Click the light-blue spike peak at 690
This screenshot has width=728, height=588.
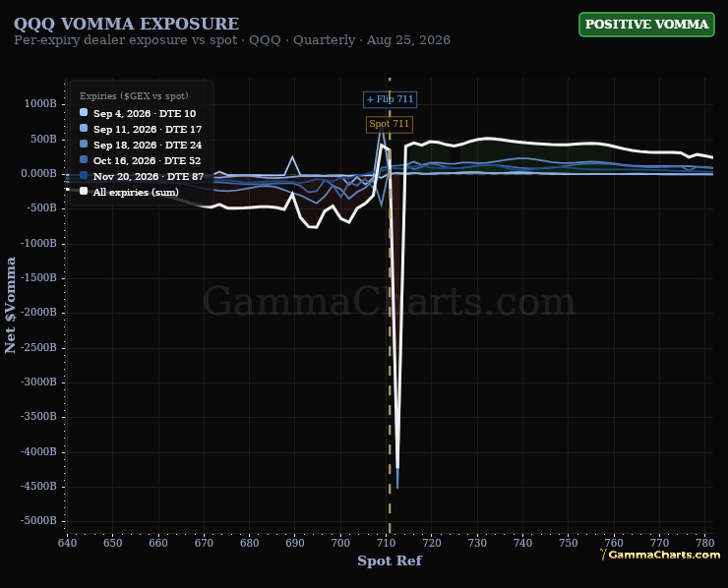292,157
